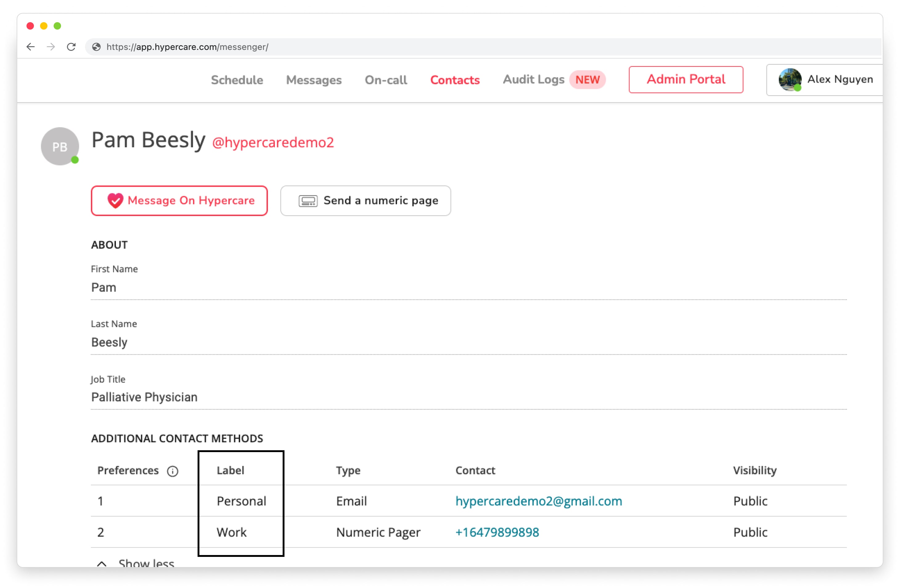
Task: Click the heart icon on Message On Hypercare
Action: pyautogui.click(x=115, y=200)
